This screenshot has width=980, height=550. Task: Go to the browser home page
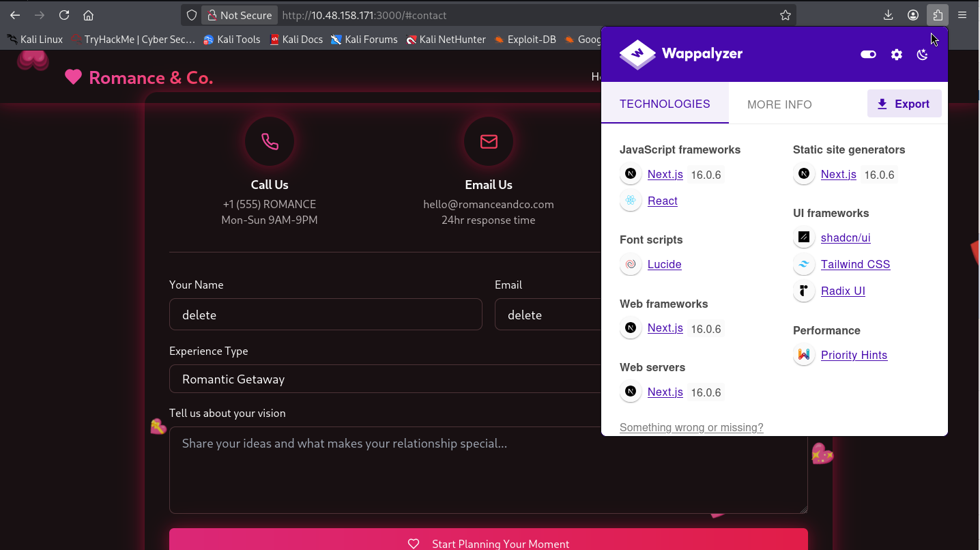coord(88,15)
